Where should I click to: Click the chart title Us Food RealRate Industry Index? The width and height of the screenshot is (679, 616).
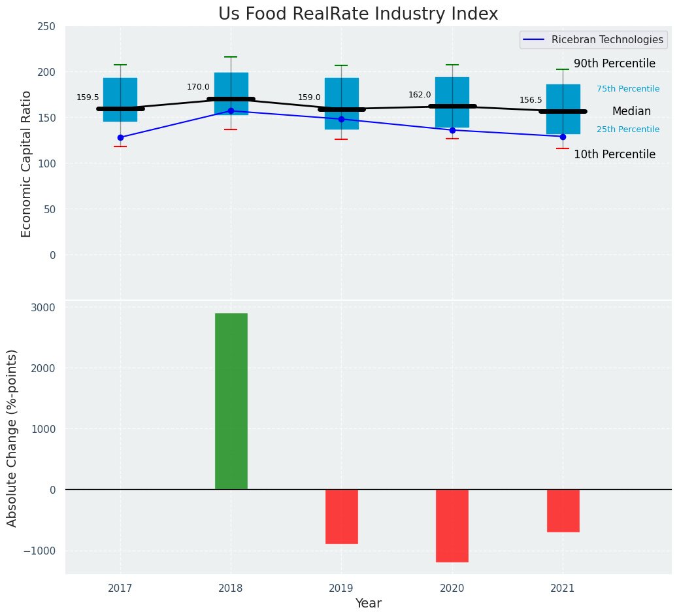[x=358, y=14]
